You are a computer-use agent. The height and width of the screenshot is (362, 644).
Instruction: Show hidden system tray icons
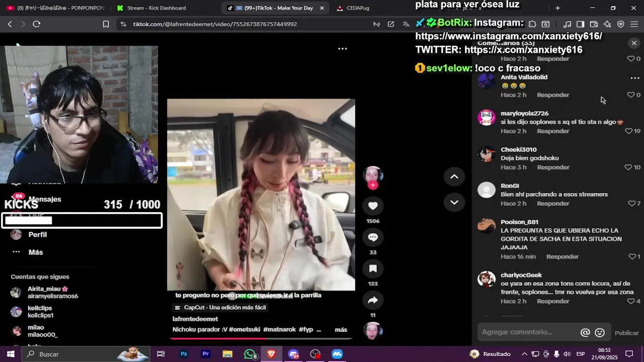(524, 354)
